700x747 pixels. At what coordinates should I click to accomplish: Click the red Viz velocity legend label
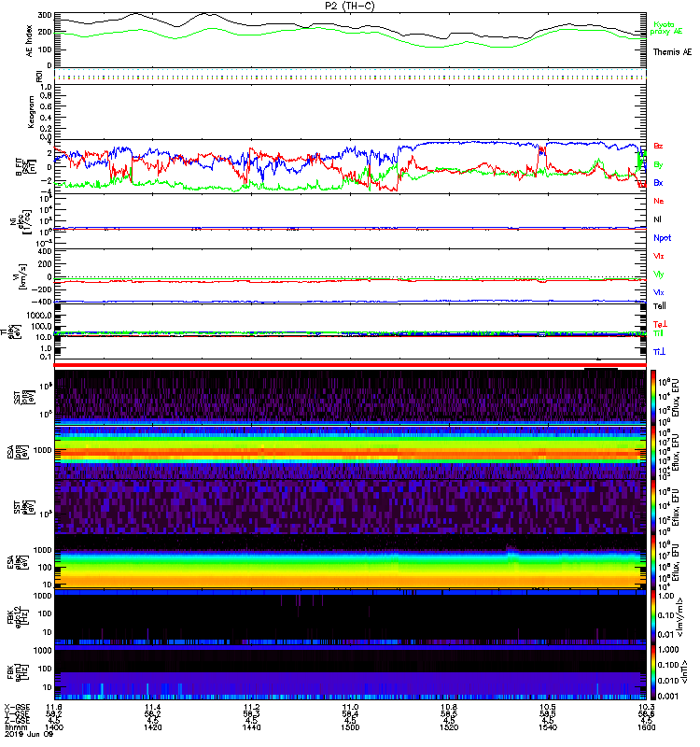[658, 256]
